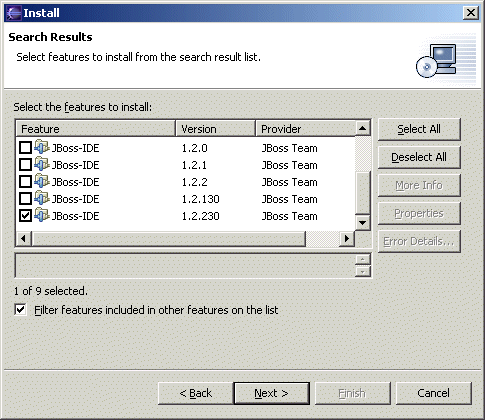
Task: Check the JBoss-IDE 1.2.130 checkbox
Action: [25, 199]
